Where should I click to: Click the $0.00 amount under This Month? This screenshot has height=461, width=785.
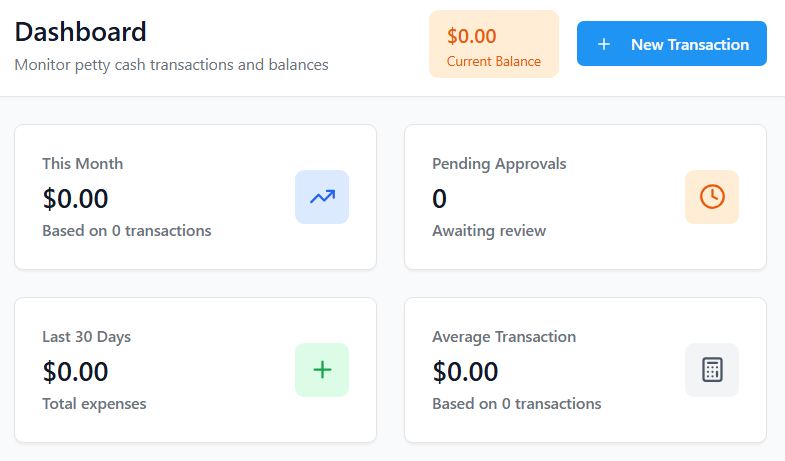tap(76, 198)
